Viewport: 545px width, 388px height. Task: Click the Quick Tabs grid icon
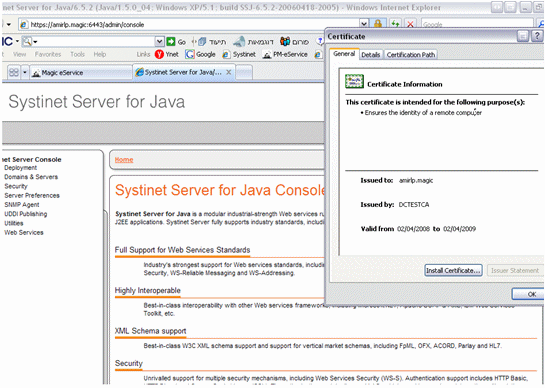coord(14,72)
